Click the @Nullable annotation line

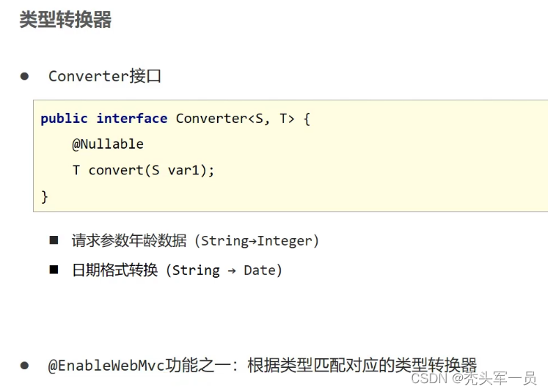[107, 144]
